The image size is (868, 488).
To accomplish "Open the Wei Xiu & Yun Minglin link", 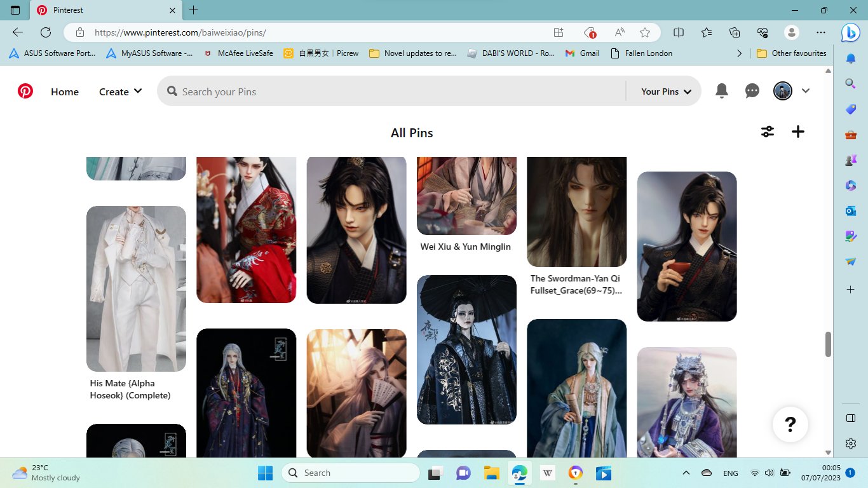I will pos(465,247).
